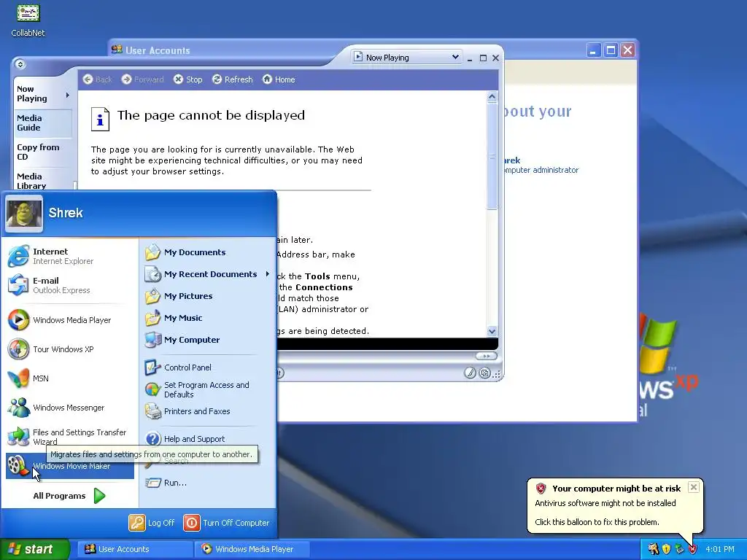This screenshot has width=747, height=560.
Task: Click the Media Player skin chooser brush icon
Action: (470, 373)
